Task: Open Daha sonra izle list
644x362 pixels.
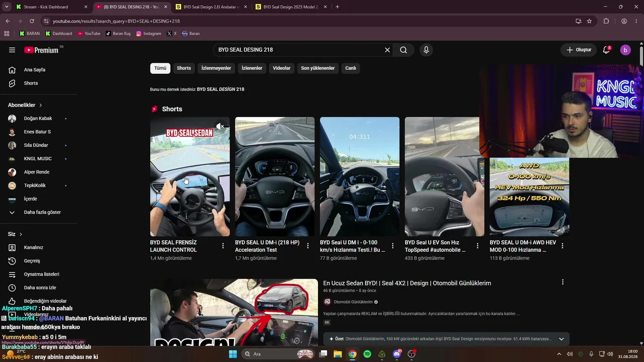Action: point(39,288)
